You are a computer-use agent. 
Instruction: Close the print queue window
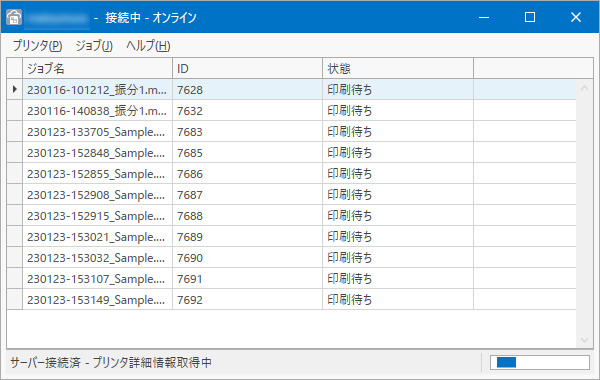576,17
